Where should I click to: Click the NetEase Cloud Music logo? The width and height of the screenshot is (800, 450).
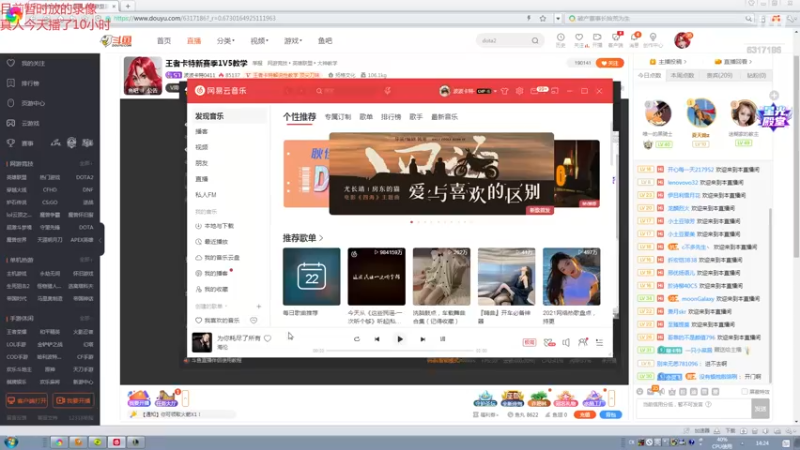pyautogui.click(x=221, y=91)
